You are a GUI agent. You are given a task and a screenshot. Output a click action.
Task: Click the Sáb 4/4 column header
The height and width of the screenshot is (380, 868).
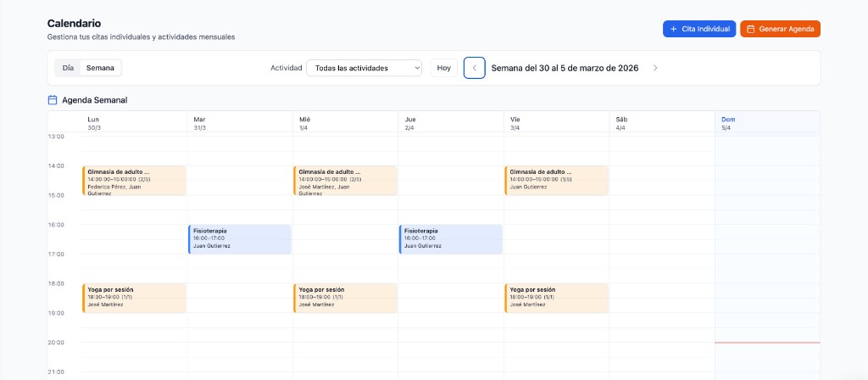click(x=661, y=123)
